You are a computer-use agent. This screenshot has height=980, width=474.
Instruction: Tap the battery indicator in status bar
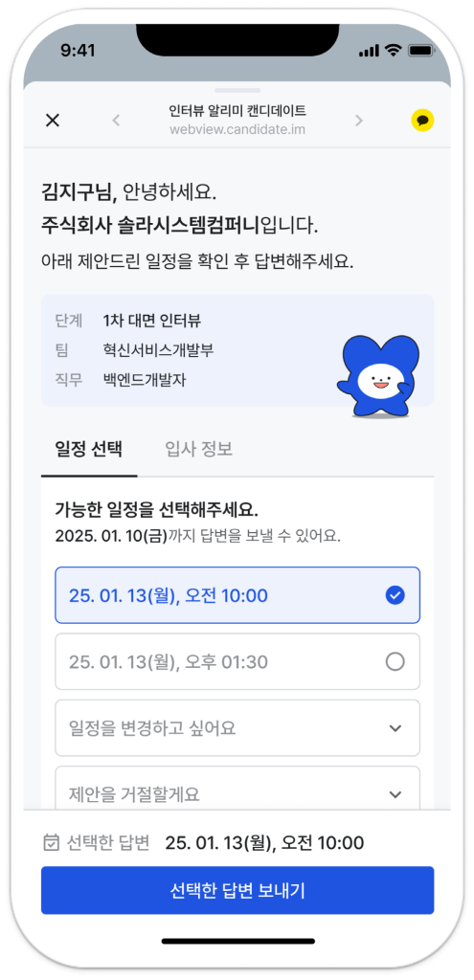click(420, 51)
